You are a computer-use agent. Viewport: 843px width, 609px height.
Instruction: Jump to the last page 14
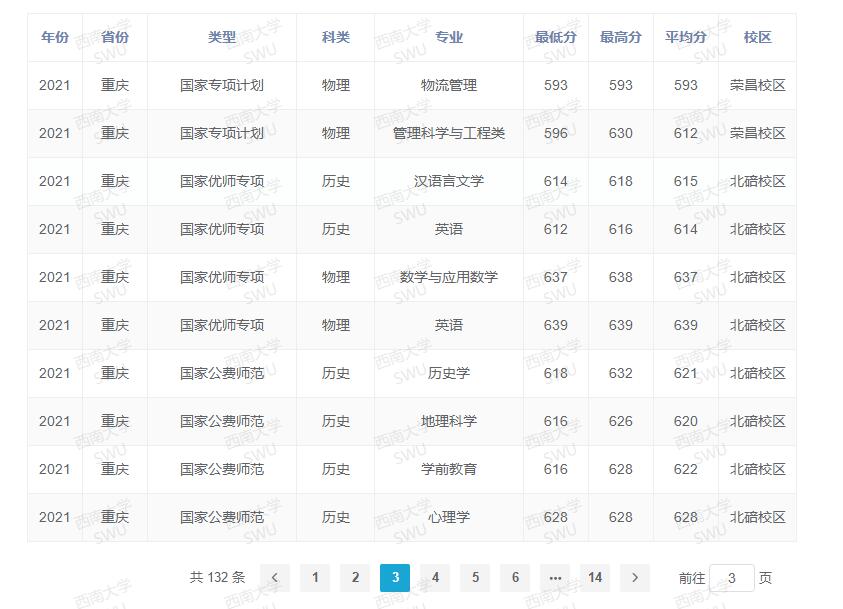tap(595, 578)
